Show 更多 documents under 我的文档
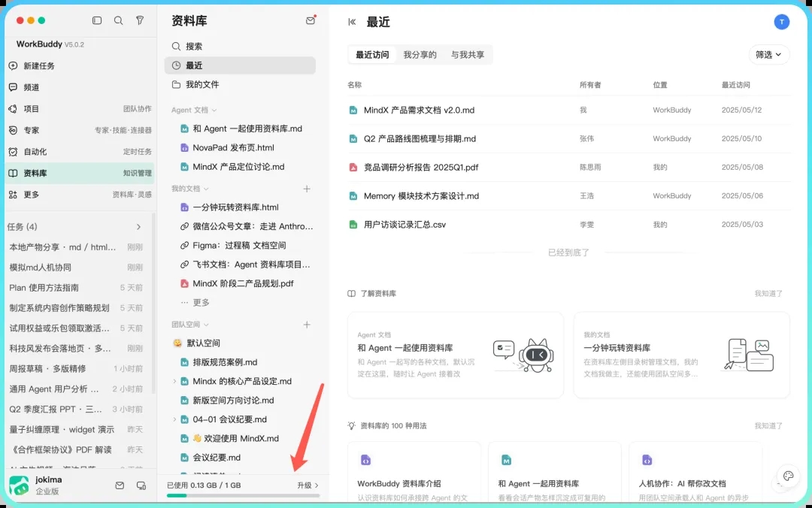 point(195,302)
